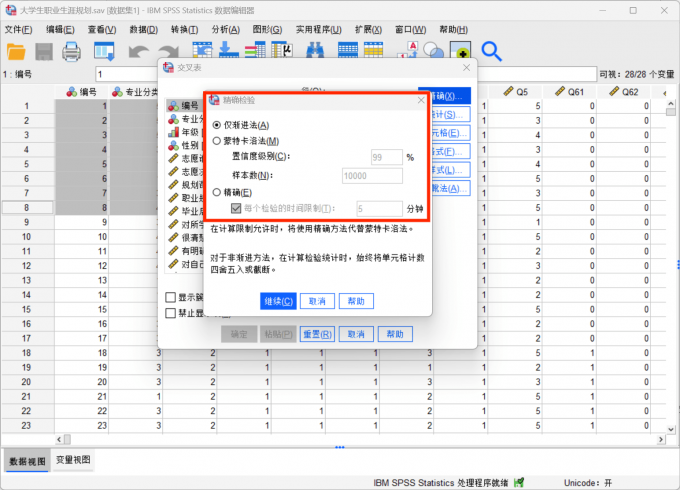
Task: Choose the 精确(E) radio option
Action: coord(217,192)
